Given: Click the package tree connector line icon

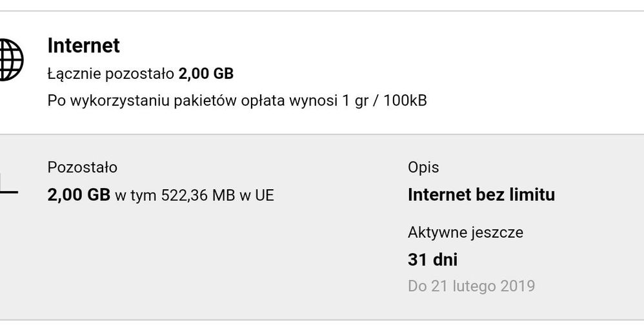Looking at the screenshot, I should click(x=8, y=189).
